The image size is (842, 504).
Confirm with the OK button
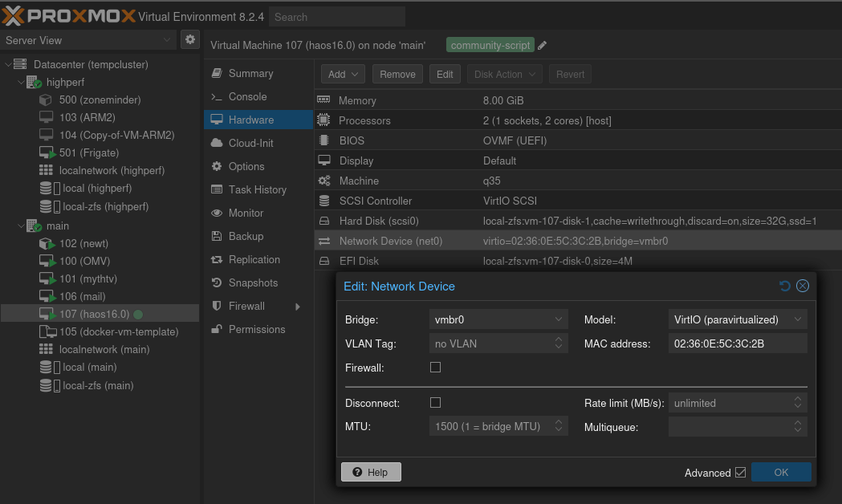(781, 473)
